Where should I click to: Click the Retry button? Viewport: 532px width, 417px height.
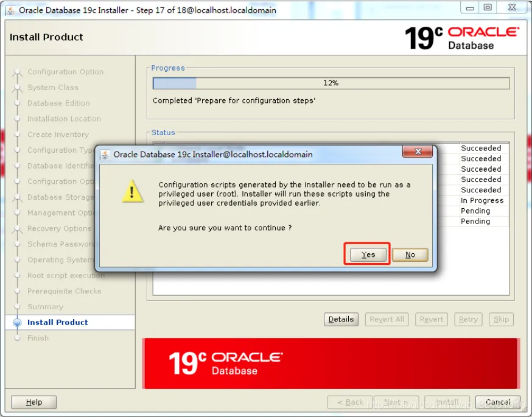[x=468, y=319]
